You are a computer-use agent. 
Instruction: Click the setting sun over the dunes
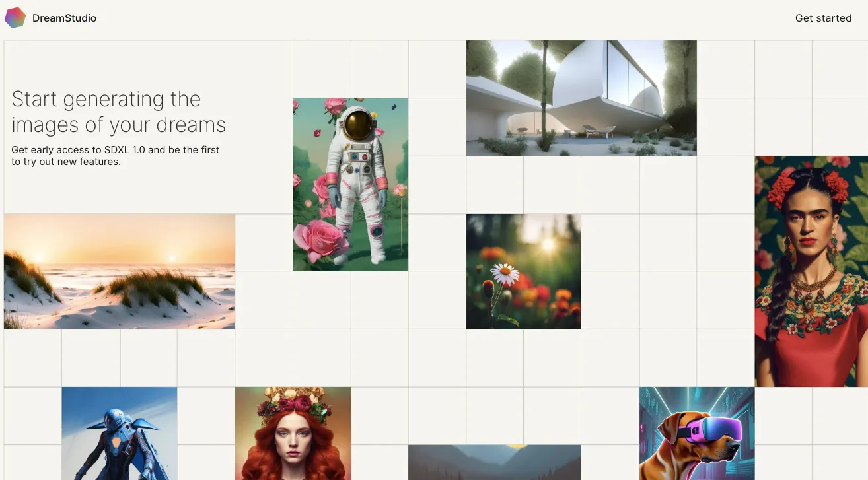point(171,257)
